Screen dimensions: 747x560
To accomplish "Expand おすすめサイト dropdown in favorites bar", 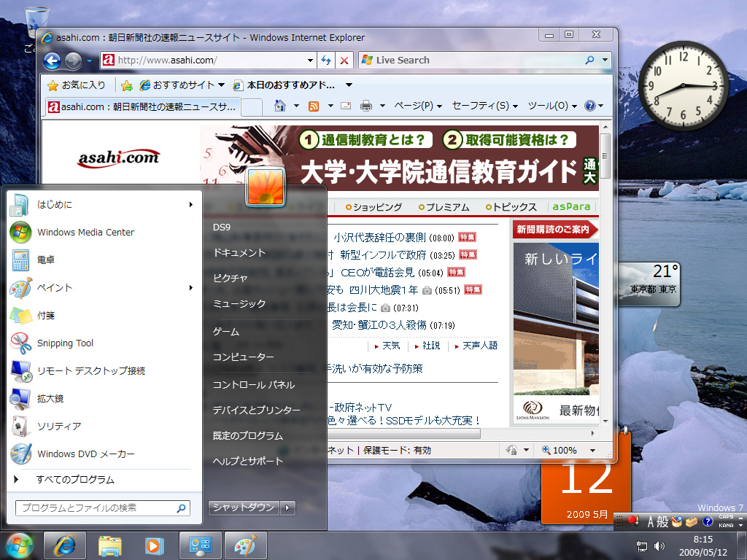I will pyautogui.click(x=222, y=85).
